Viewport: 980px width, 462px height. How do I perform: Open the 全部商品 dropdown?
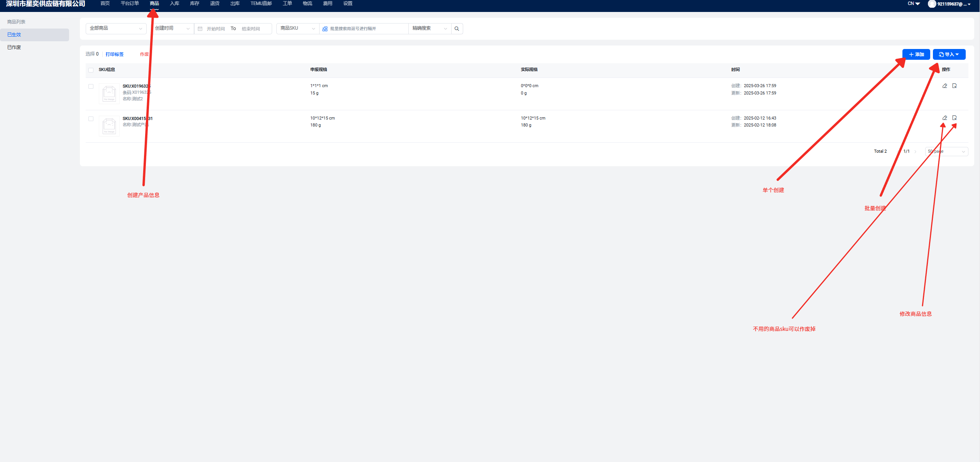click(116, 29)
